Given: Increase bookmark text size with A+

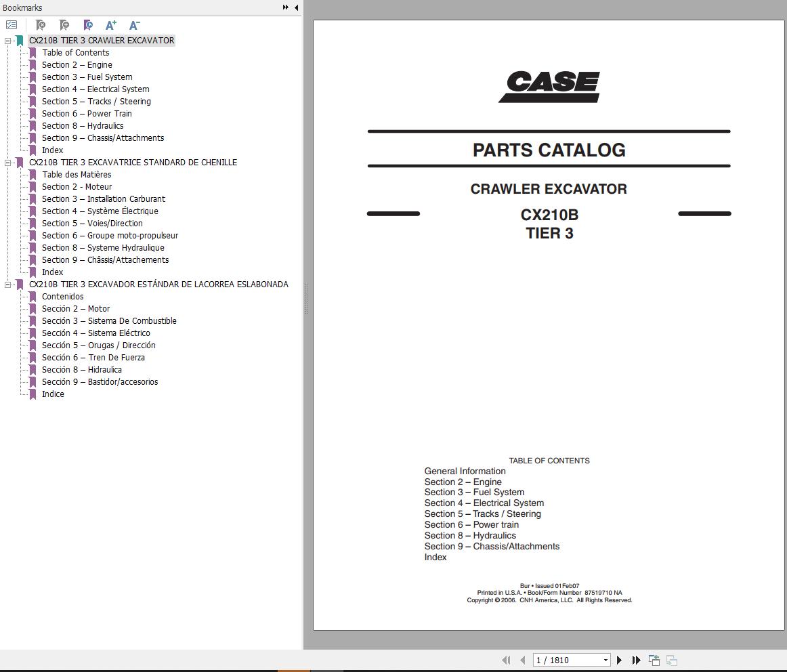Looking at the screenshot, I should [111, 24].
